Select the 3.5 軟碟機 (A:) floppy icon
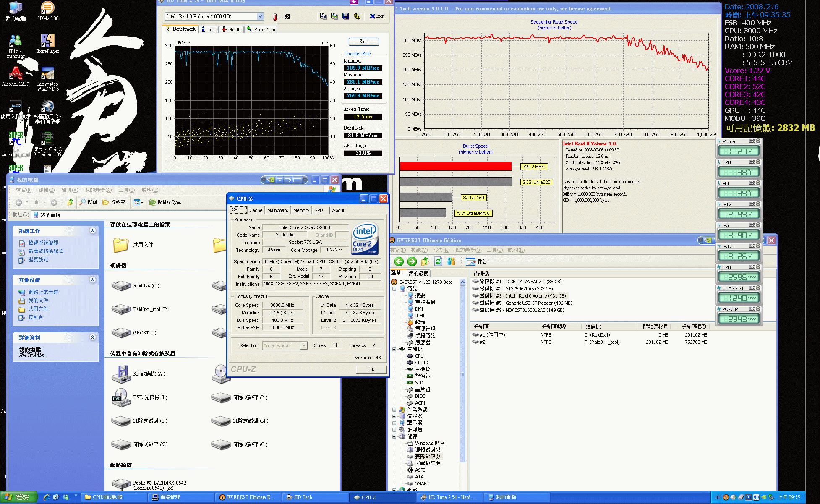The height and width of the screenshot is (504, 820). 121,374
